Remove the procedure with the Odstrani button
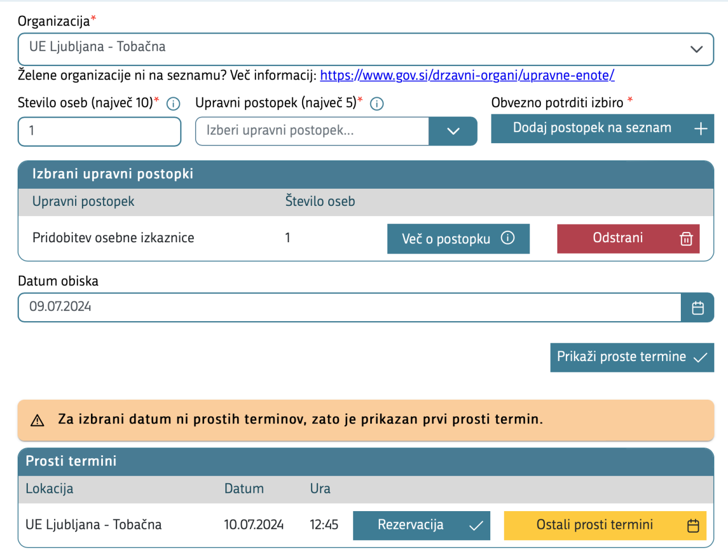 tap(618, 238)
